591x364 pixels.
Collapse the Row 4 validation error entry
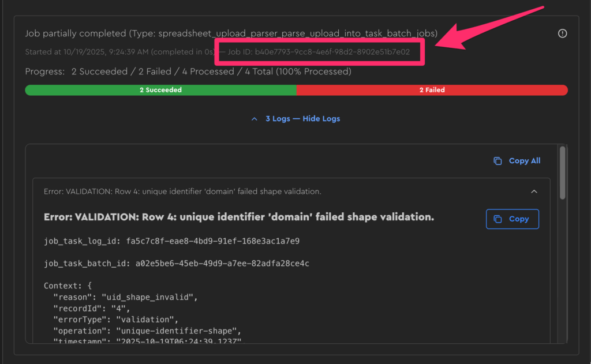(534, 192)
